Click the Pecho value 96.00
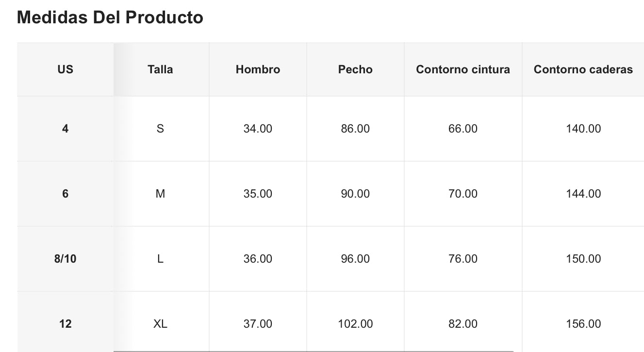Viewport: 644px width, 352px height. point(355,259)
